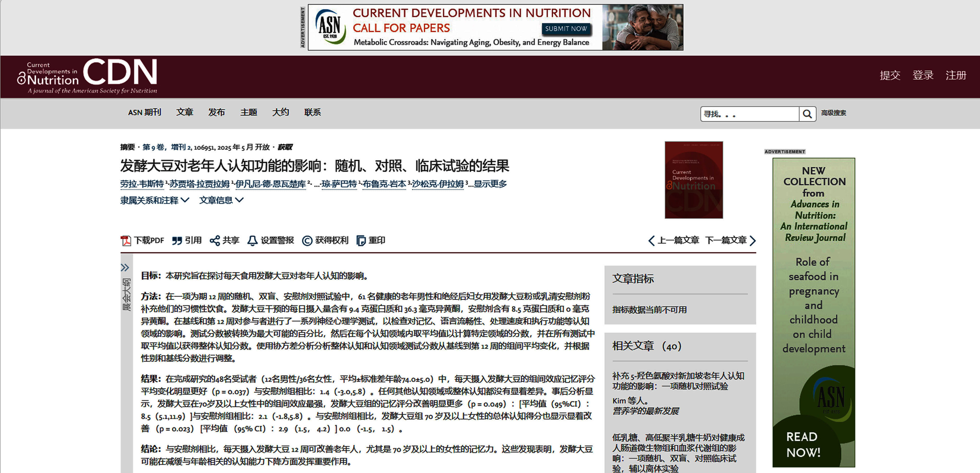Click Advances in Nutrition sidebar ad

814,312
